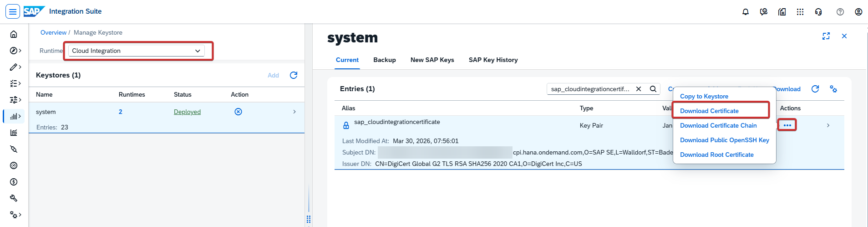Expand the Configure sliders sidebar item
Image resolution: width=868 pixels, height=227 pixels.
[15, 100]
